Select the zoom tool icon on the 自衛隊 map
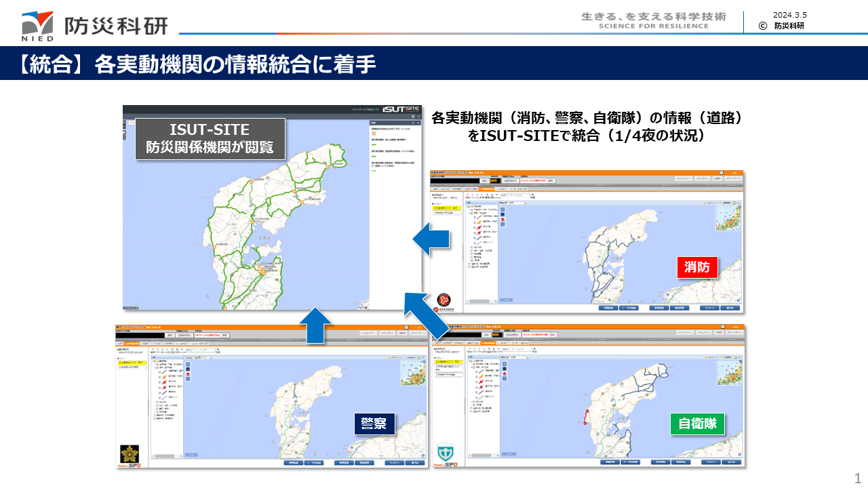Screen dimensions: 868x488 click(x=504, y=364)
